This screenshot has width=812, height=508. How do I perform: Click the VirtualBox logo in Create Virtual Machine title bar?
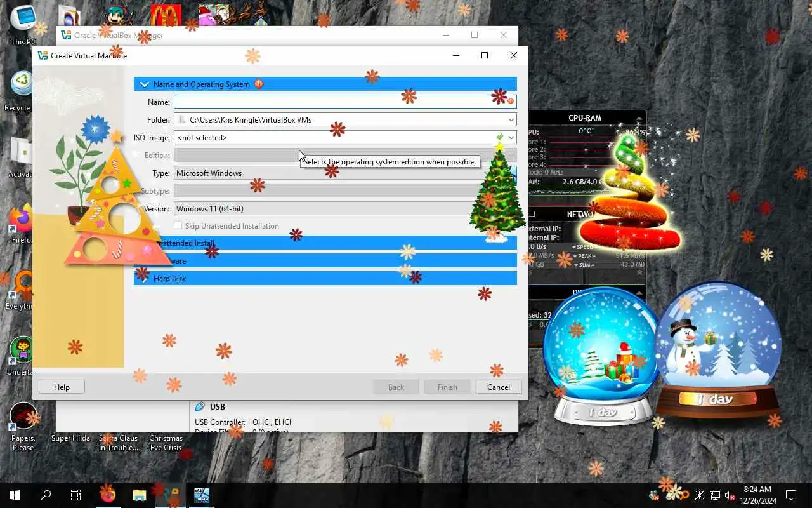43,55
